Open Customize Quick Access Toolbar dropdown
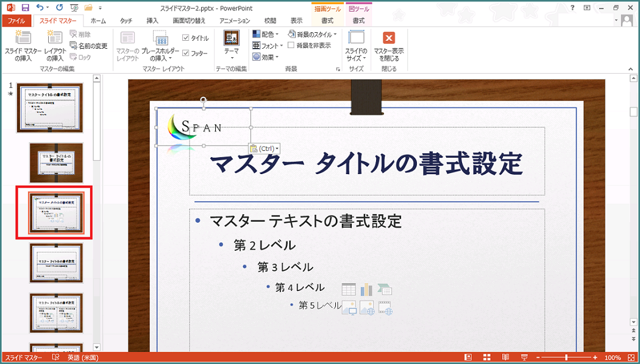The height and width of the screenshot is (364, 640). pos(101,7)
